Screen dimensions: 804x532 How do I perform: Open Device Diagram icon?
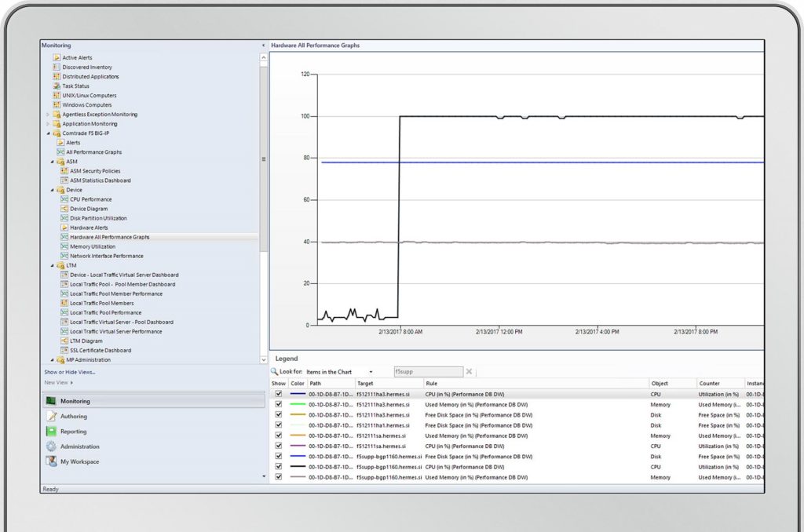tap(64, 209)
